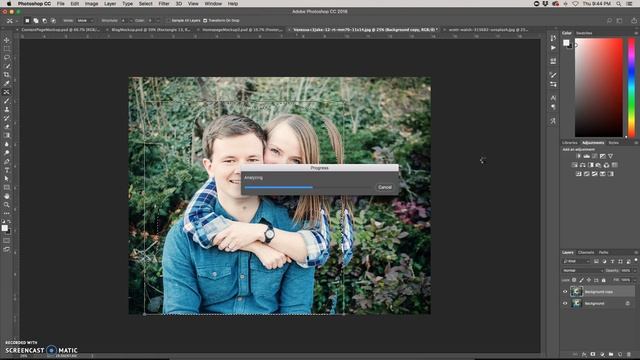Select the Pen tool
This screenshot has height=360, width=640.
[x=7, y=161]
